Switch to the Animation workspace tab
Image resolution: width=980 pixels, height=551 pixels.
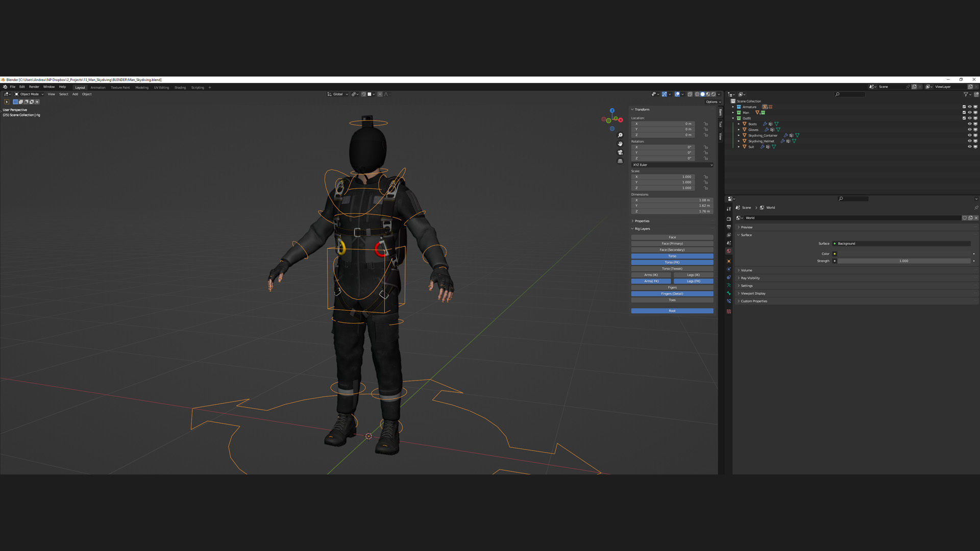[98, 88]
